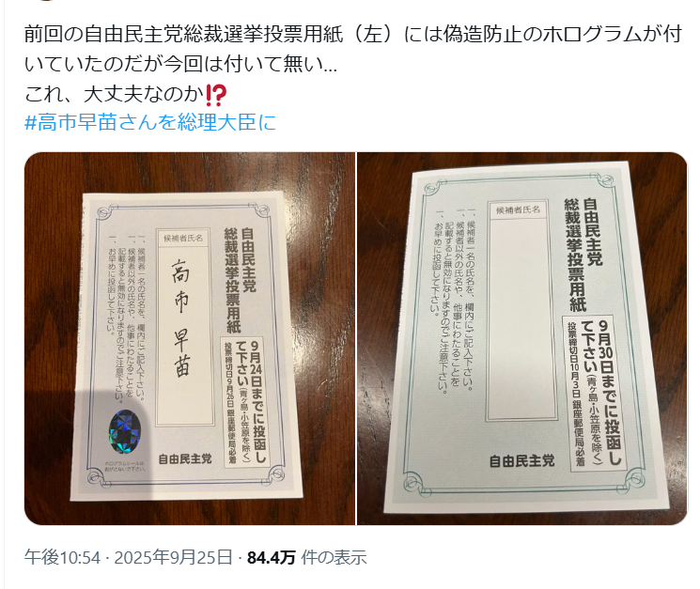Click the 候補者氏名 label on left ballot

point(183,238)
